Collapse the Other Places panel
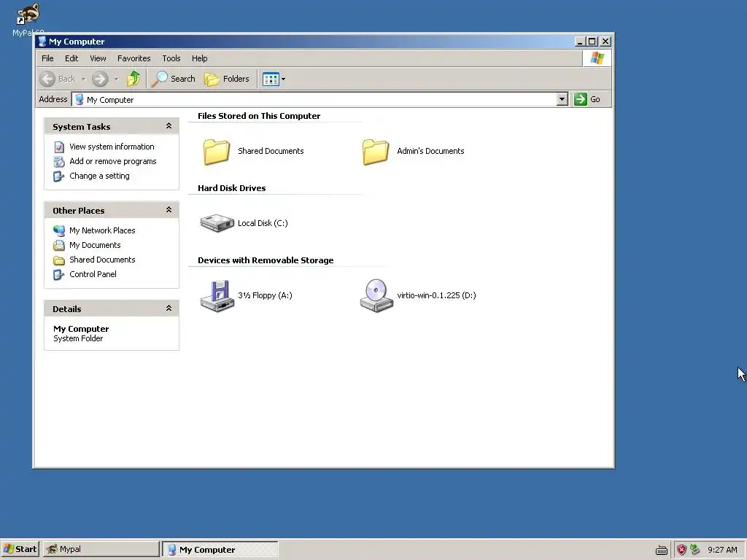This screenshot has width=747, height=560. (169, 210)
